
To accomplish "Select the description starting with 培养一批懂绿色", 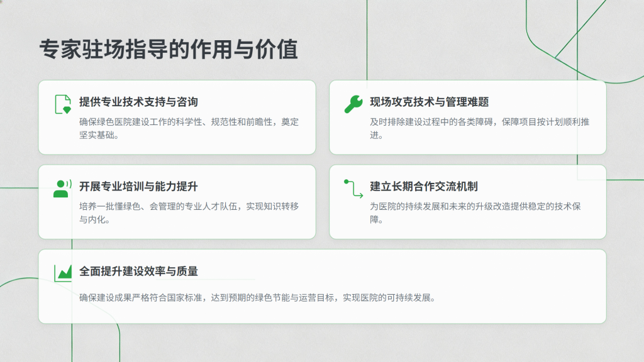I will click(189, 213).
